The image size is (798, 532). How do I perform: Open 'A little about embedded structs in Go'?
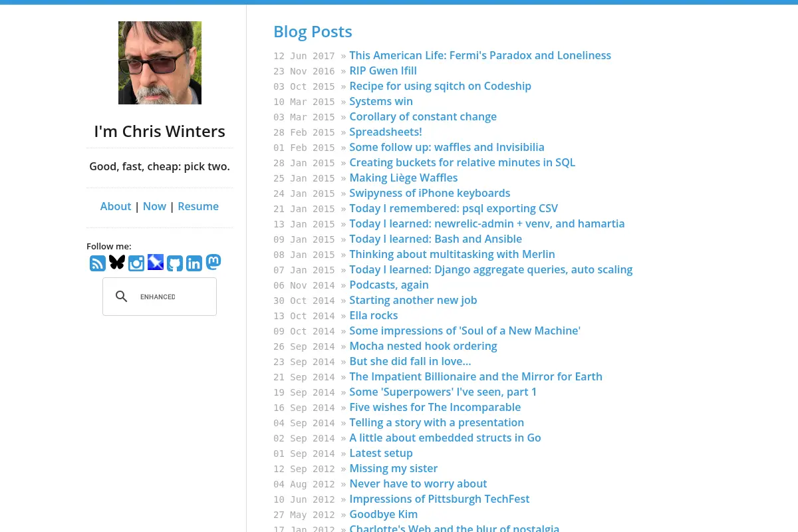(445, 438)
